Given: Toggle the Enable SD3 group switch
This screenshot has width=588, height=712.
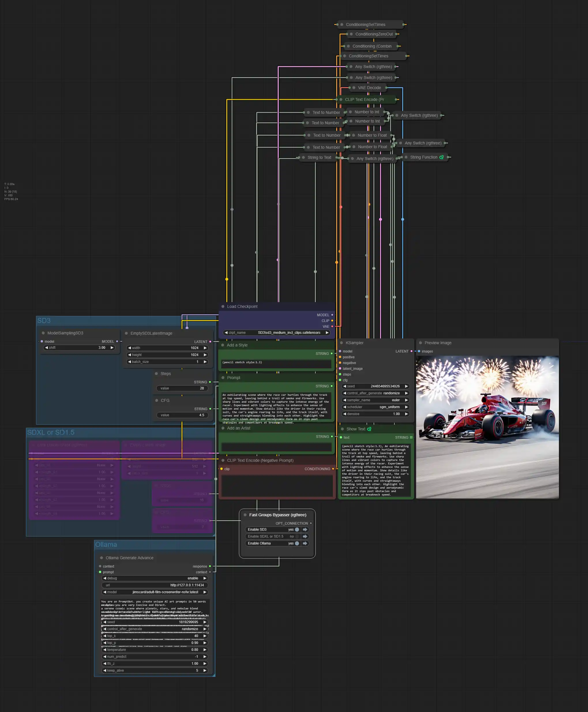Looking at the screenshot, I should click(297, 530).
